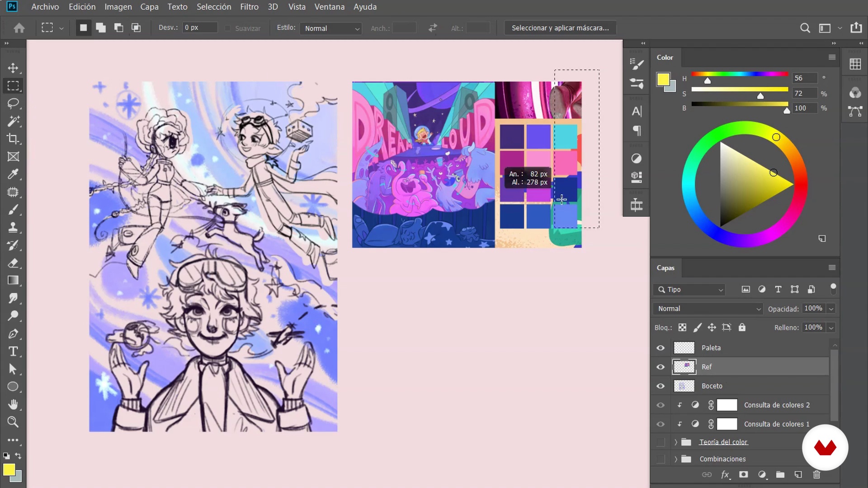Click Add layer mask icon
The height and width of the screenshot is (488, 868).
(744, 474)
